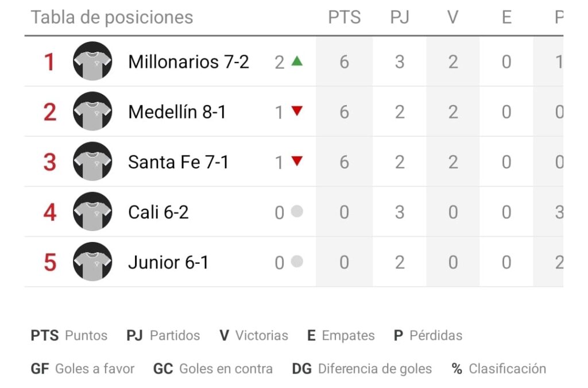Open the Millonarios 7-2 team name
The height and width of the screenshot is (388, 588).
(188, 62)
